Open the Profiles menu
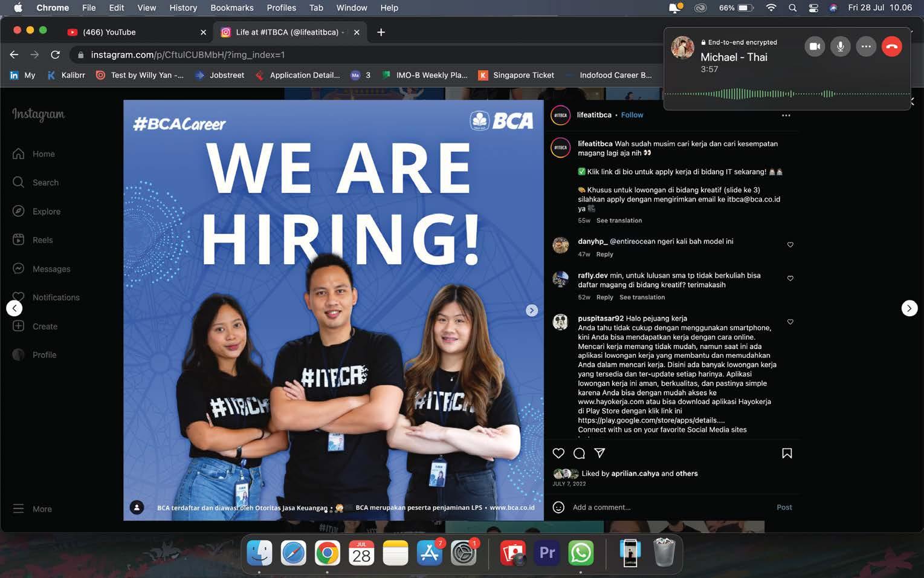 [282, 8]
